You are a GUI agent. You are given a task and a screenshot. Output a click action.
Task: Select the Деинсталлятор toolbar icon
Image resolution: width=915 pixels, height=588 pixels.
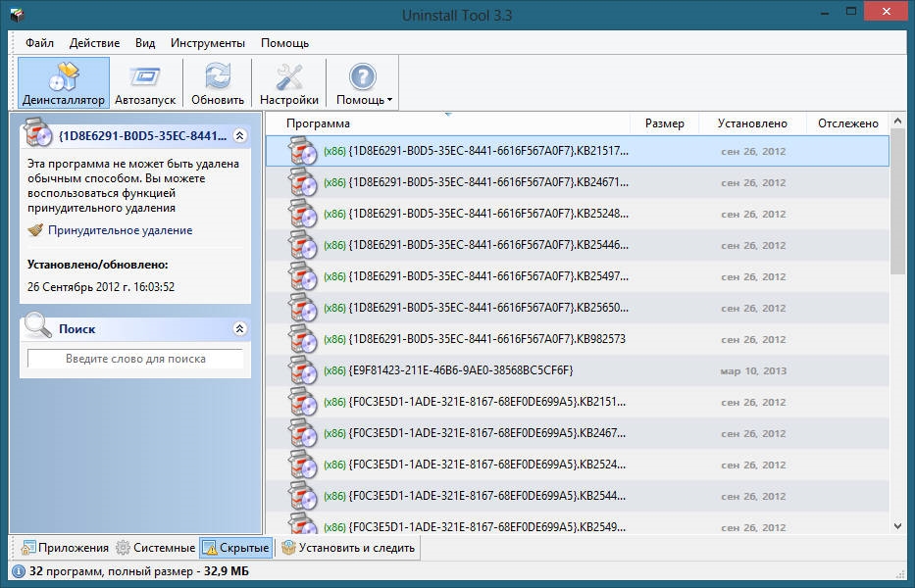click(x=64, y=76)
